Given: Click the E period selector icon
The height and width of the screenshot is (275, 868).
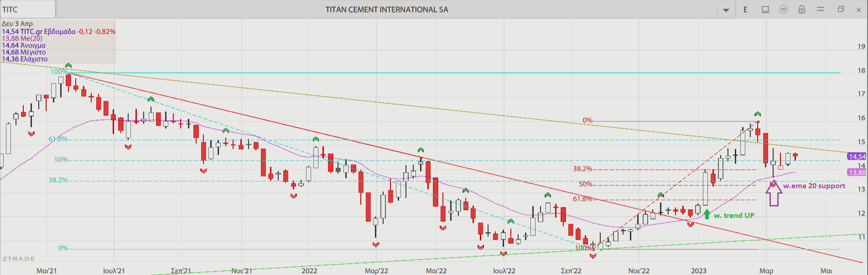Looking at the screenshot, I should pyautogui.click(x=746, y=10).
